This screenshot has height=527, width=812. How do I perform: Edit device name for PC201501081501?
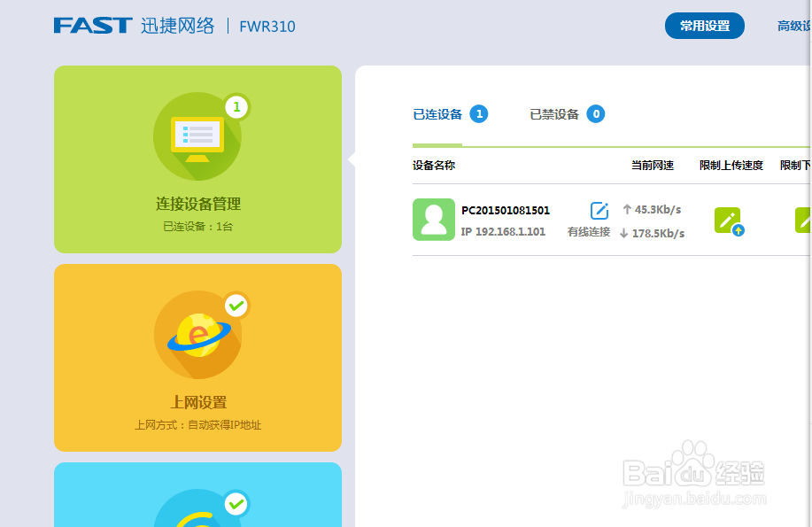pyautogui.click(x=599, y=211)
